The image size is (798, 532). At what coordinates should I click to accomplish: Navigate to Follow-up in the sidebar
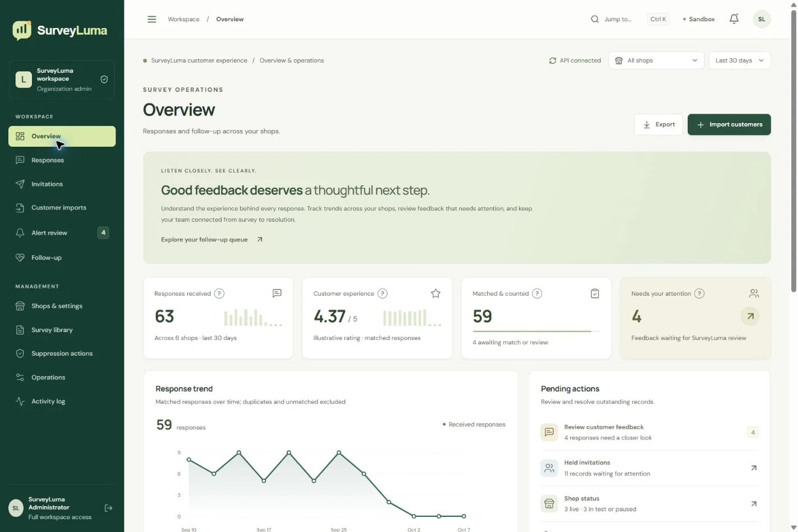[x=62, y=258]
